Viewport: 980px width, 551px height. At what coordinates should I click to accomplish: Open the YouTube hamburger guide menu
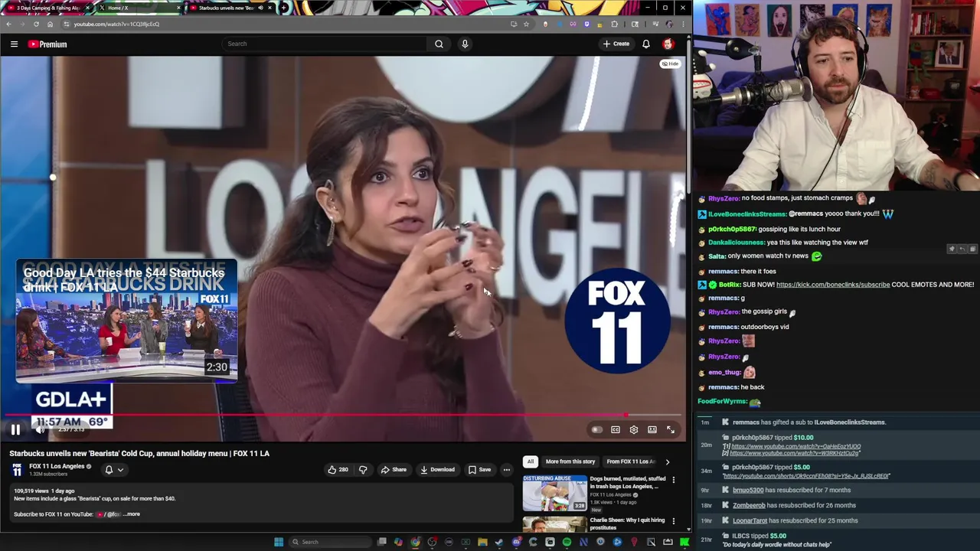point(14,44)
